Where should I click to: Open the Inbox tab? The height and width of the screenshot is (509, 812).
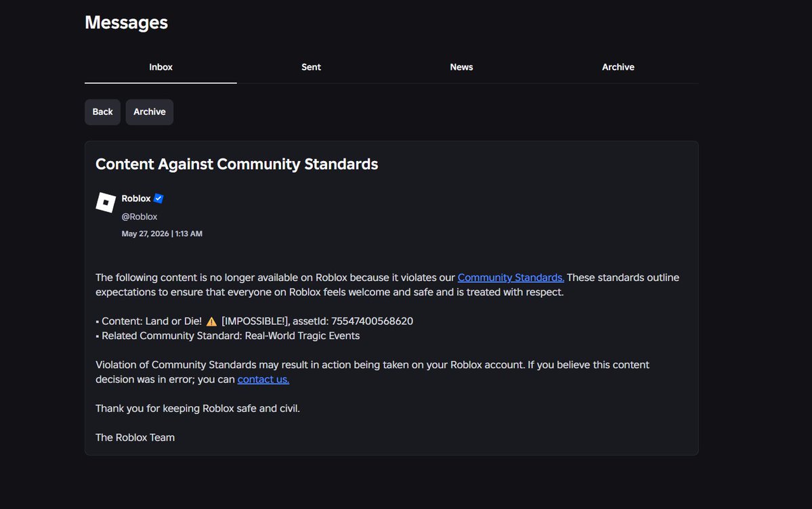(161, 67)
